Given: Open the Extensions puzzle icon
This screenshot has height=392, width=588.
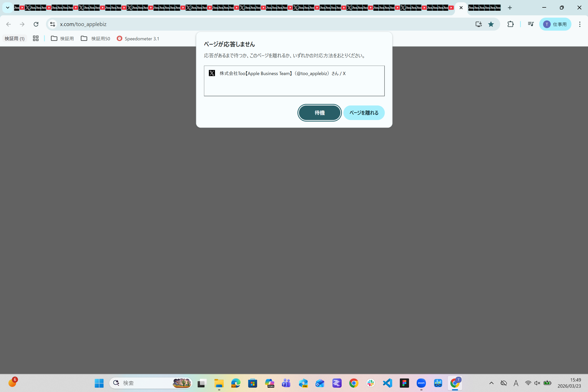Looking at the screenshot, I should point(510,24).
